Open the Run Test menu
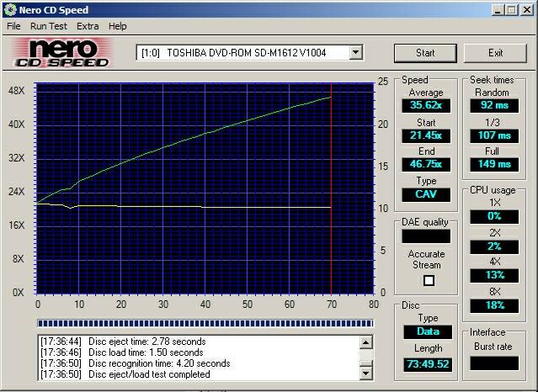Image resolution: width=538 pixels, height=392 pixels. 48,26
